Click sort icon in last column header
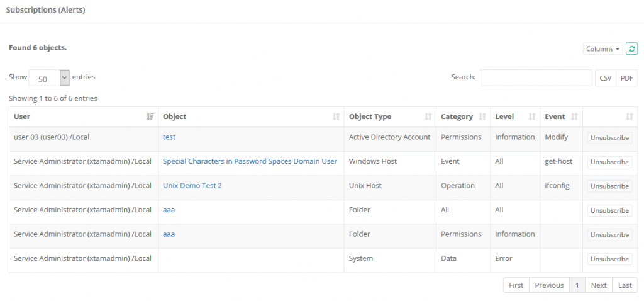644x301 pixels. tap(630, 116)
